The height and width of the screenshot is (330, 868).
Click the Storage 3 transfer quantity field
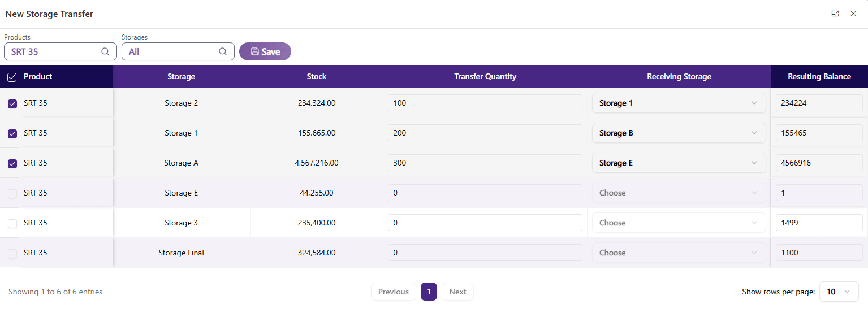pos(485,223)
